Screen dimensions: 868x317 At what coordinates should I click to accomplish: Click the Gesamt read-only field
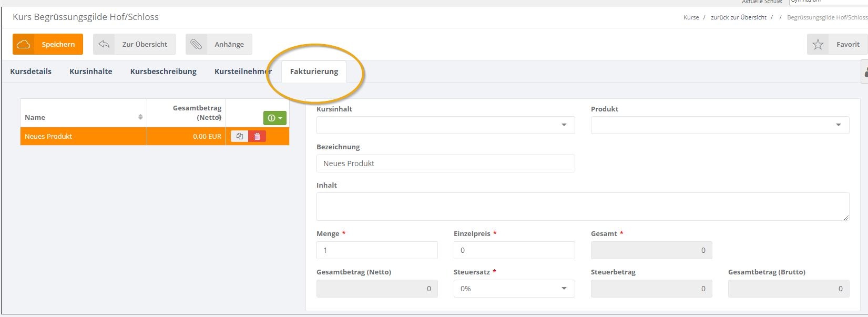pyautogui.click(x=651, y=250)
